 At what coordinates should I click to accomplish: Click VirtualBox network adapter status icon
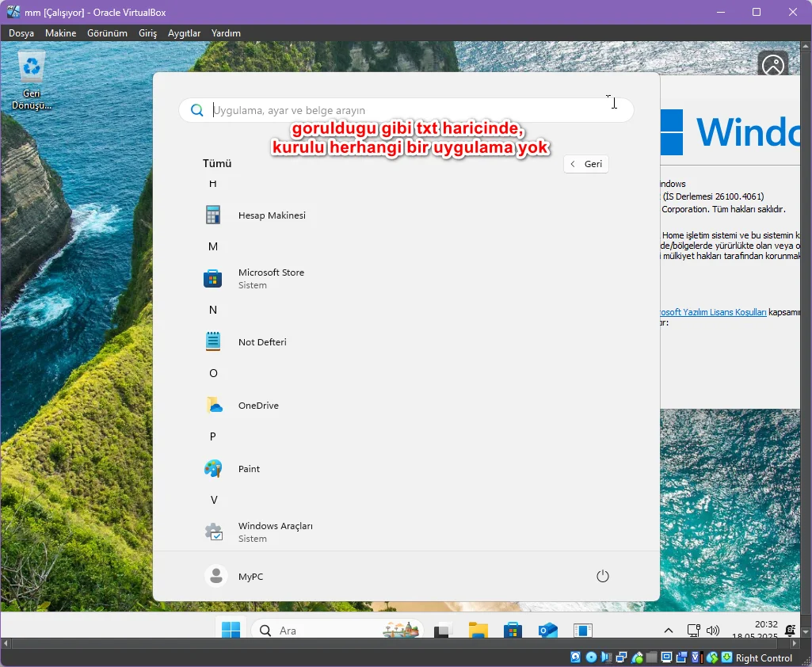point(621,657)
